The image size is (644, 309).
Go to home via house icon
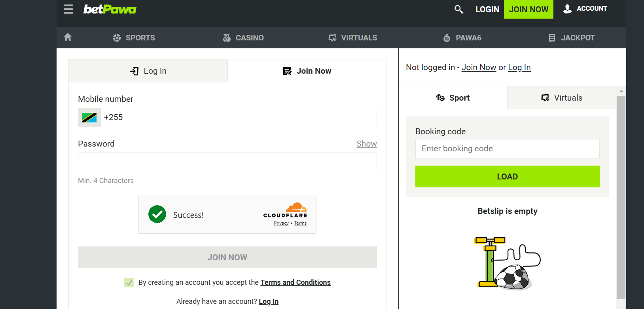[x=68, y=37]
